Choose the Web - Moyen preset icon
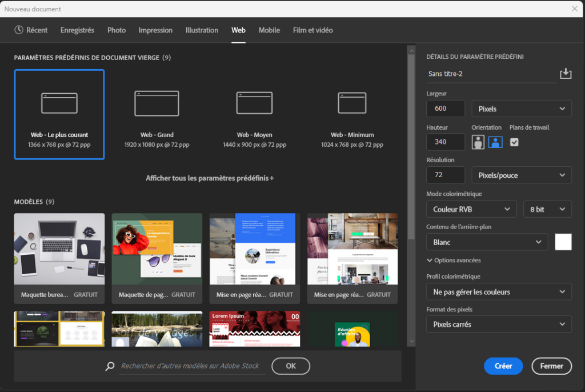585x392 pixels. 254,103
